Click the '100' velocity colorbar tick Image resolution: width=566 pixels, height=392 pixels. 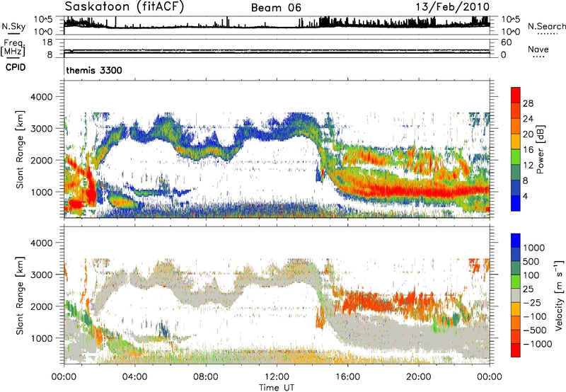tap(531, 275)
